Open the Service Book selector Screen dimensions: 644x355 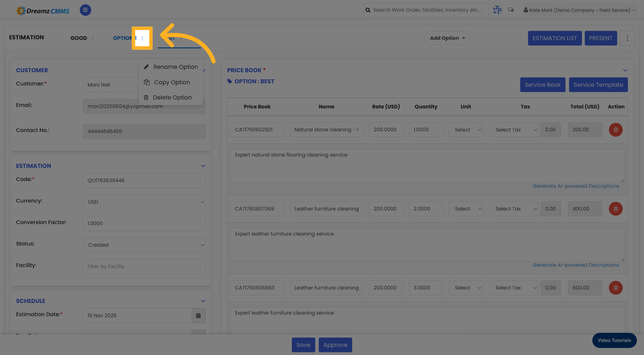543,85
